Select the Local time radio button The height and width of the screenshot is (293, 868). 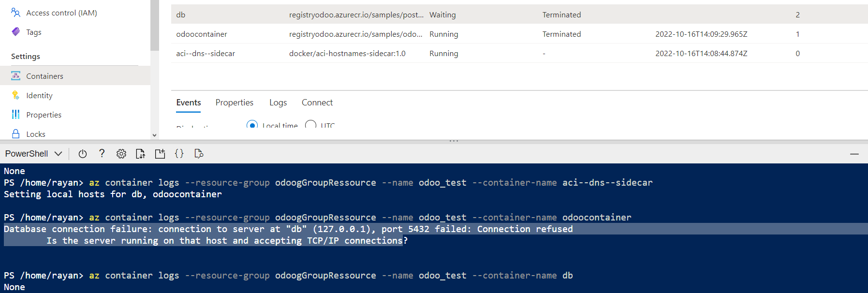(x=252, y=125)
